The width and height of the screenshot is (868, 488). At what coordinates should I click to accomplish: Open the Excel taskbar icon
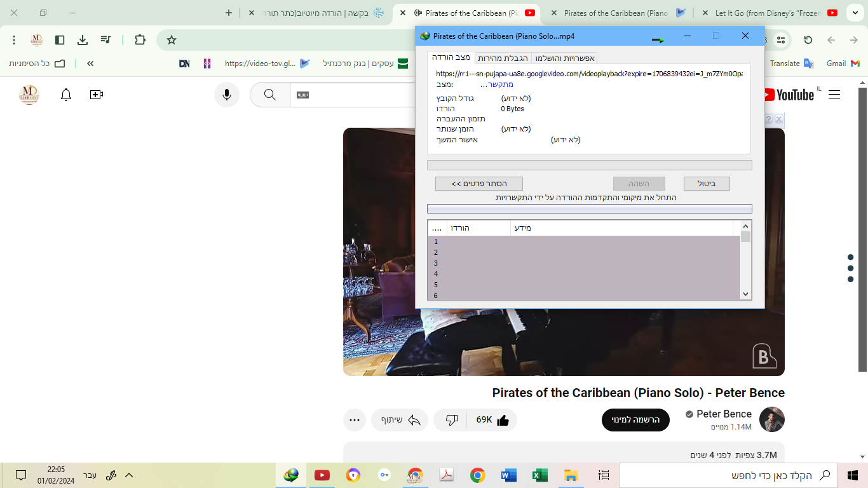pos(540,475)
